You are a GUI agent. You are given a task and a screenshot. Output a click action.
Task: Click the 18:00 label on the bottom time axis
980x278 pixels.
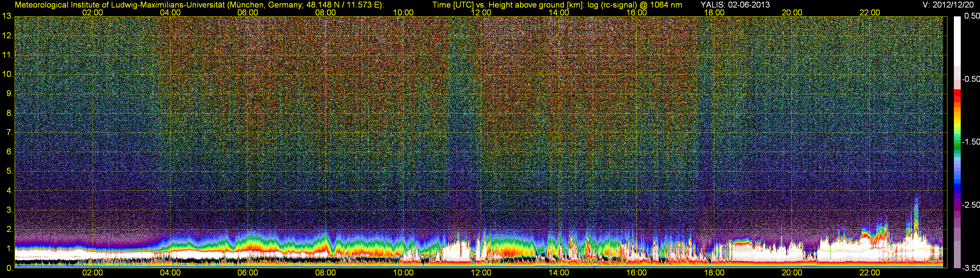point(714,273)
